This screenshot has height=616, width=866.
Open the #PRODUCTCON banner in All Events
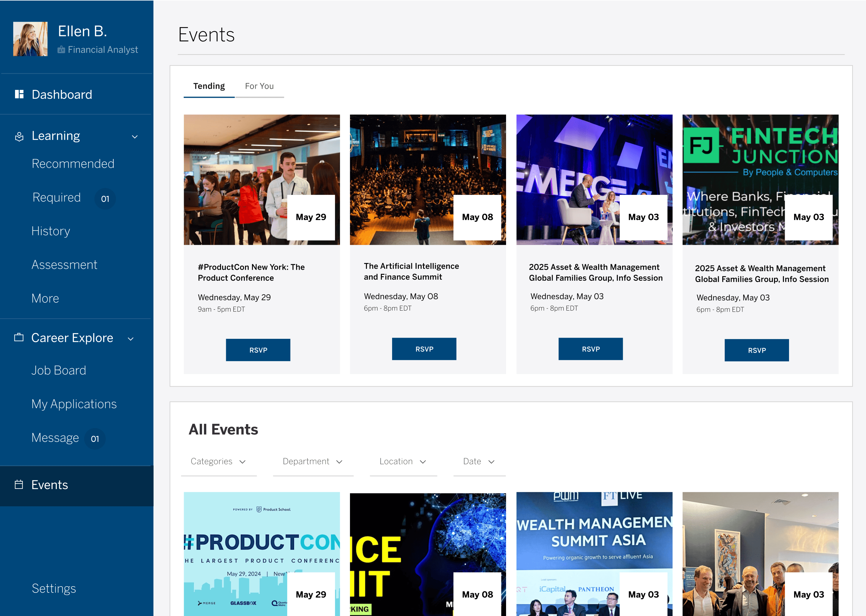point(262,554)
